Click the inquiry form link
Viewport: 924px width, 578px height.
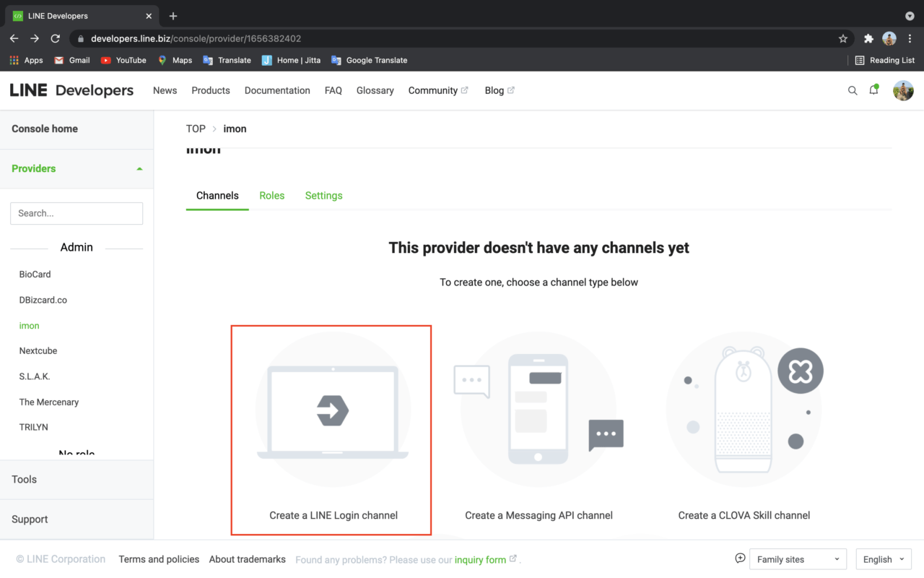480,559
